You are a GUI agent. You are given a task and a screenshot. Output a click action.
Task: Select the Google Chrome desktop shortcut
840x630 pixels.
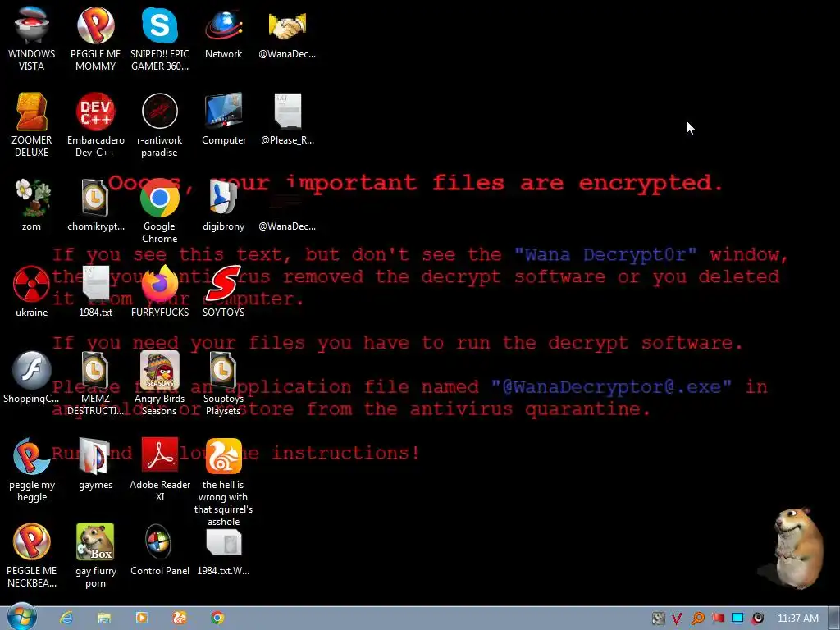tap(160, 211)
